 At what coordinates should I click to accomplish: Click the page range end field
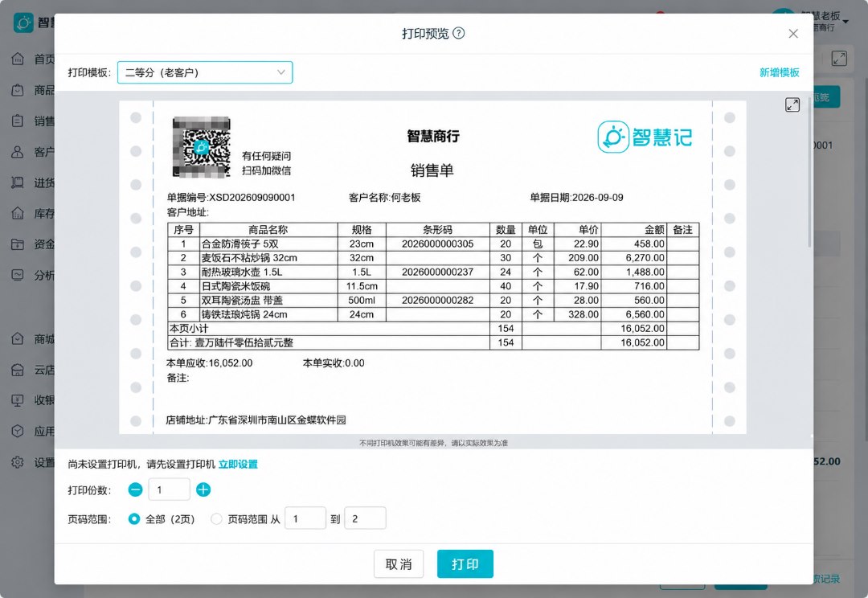(365, 518)
